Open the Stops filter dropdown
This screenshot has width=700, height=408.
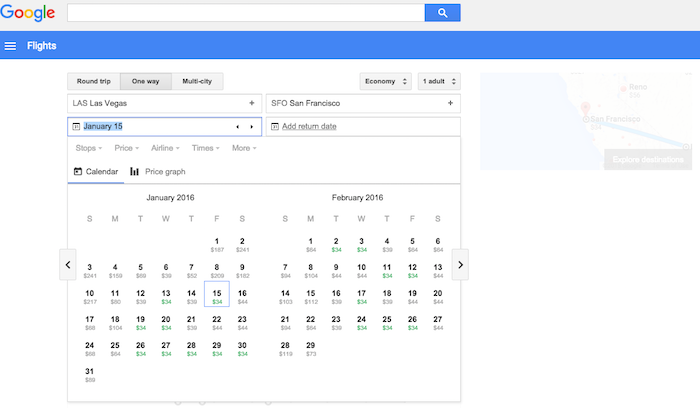[x=89, y=148]
